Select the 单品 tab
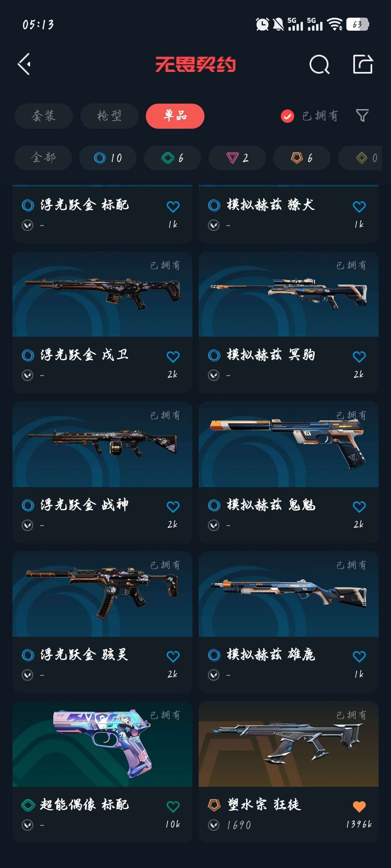This screenshot has width=391, height=868. click(x=175, y=116)
